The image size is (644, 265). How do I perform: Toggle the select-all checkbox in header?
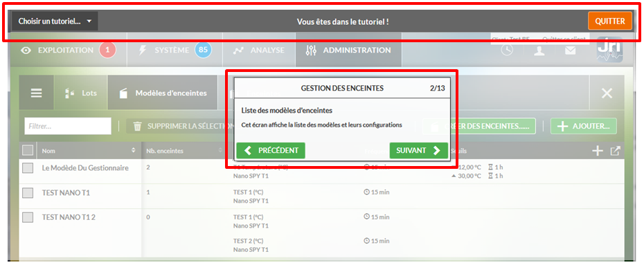(28, 151)
